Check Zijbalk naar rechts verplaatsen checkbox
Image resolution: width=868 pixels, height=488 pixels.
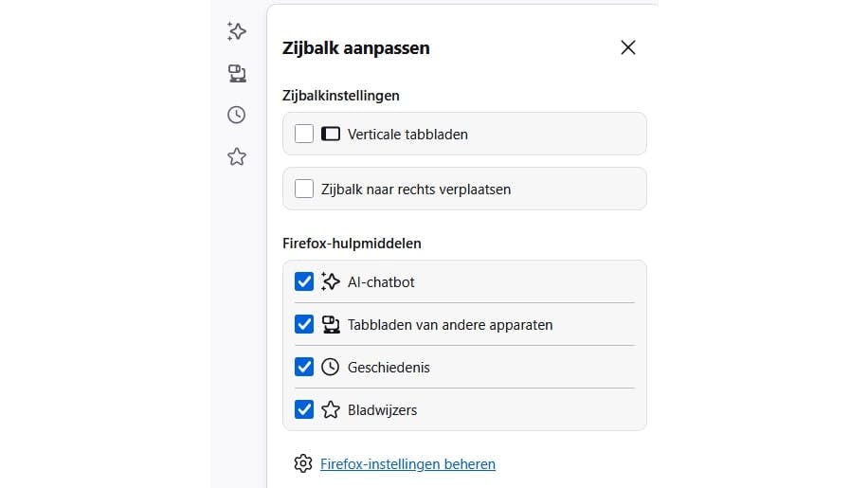(304, 189)
